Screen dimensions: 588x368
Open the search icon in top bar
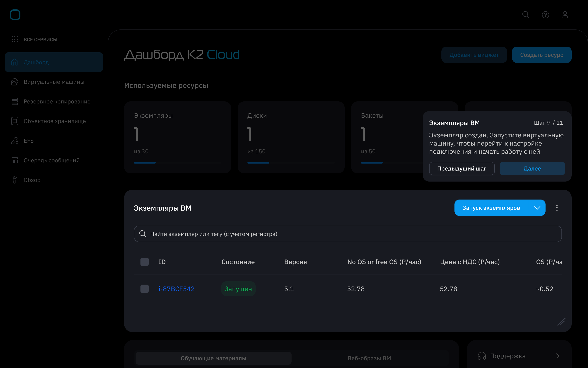coord(526,15)
